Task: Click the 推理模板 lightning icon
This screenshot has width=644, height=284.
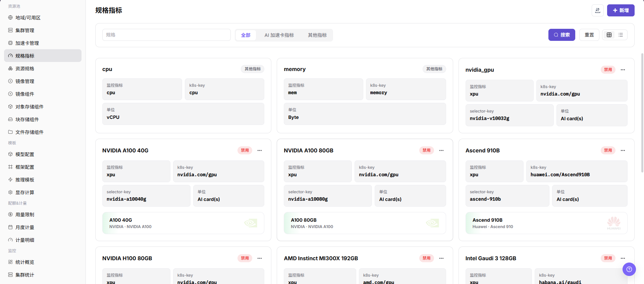Action: click(x=10, y=180)
